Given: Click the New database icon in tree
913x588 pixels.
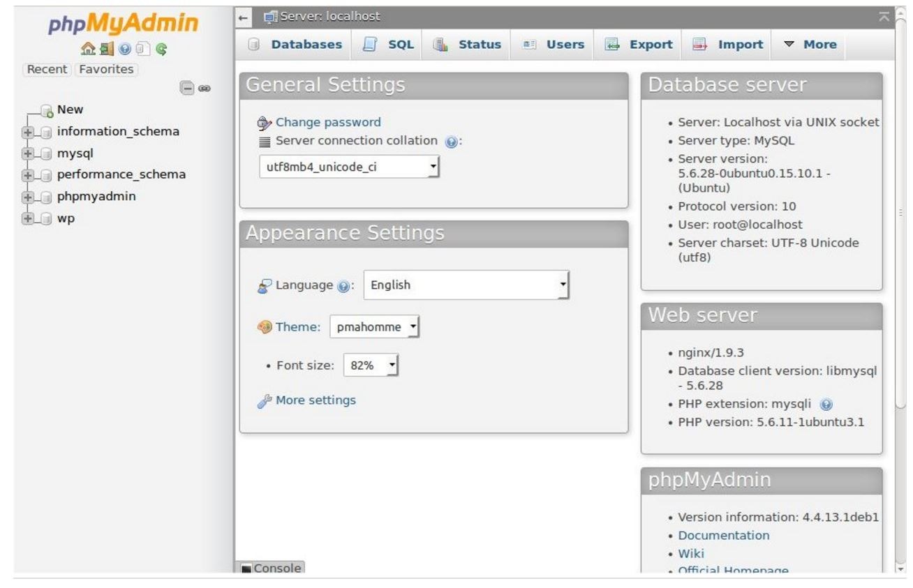Looking at the screenshot, I should (47, 110).
